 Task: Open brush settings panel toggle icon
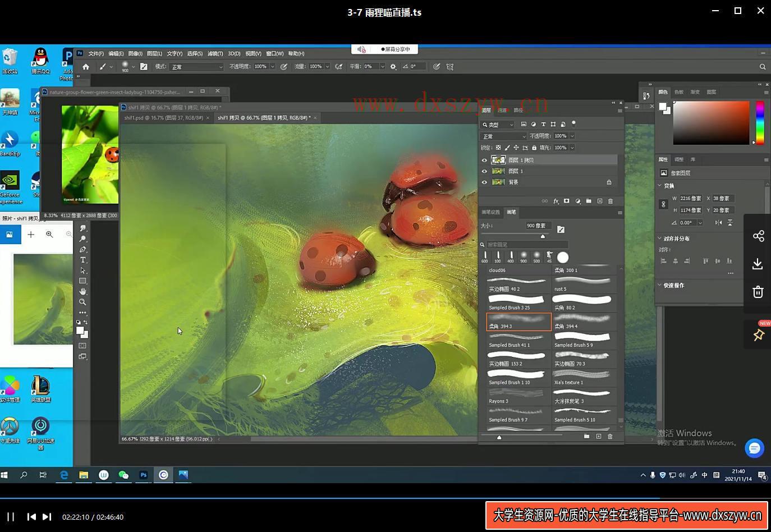[144, 66]
